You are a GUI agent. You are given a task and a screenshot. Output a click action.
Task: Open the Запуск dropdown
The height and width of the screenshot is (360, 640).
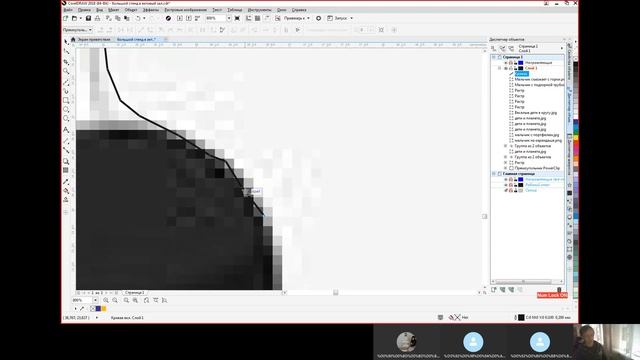coord(351,18)
